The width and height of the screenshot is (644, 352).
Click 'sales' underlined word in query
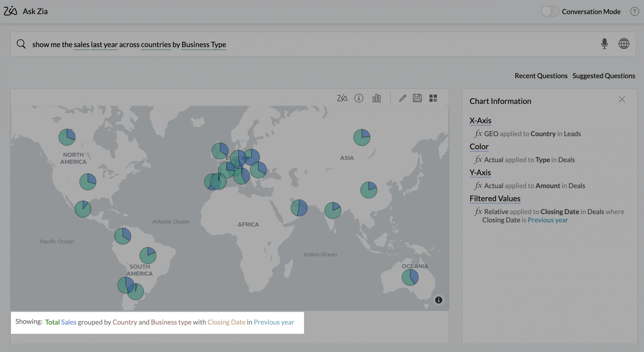[81, 44]
